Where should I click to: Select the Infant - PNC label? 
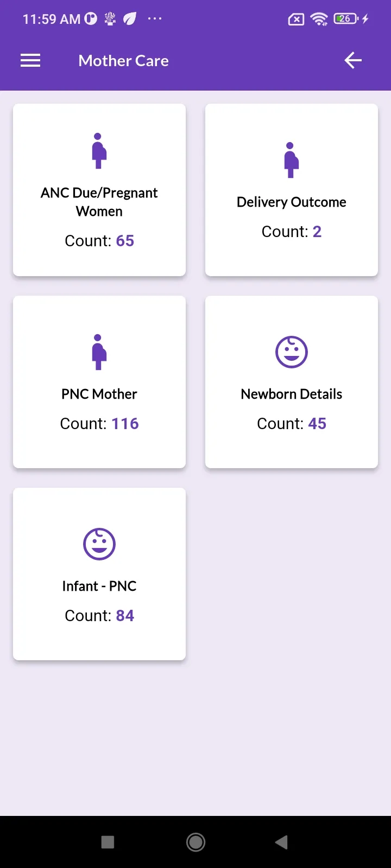99,586
